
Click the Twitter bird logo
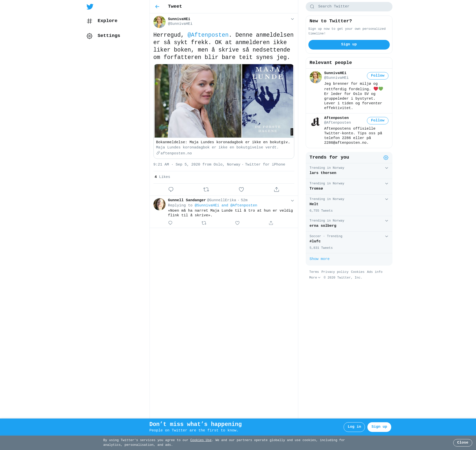(x=90, y=7)
